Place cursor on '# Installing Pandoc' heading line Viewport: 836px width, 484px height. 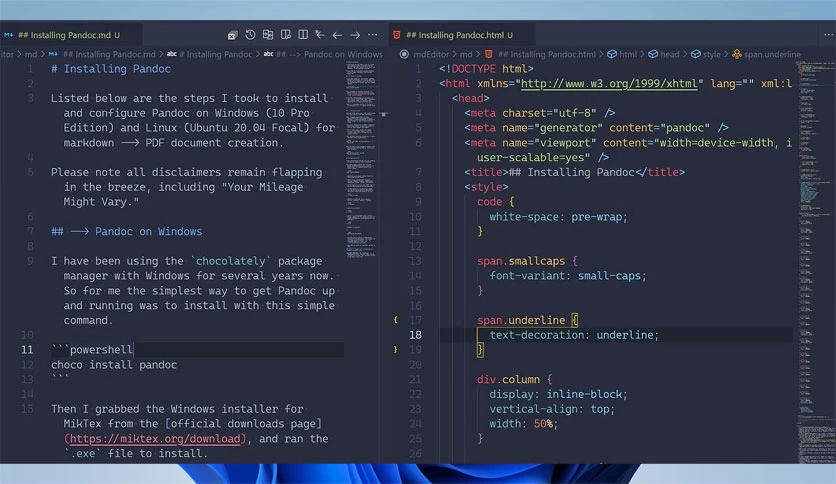point(111,69)
